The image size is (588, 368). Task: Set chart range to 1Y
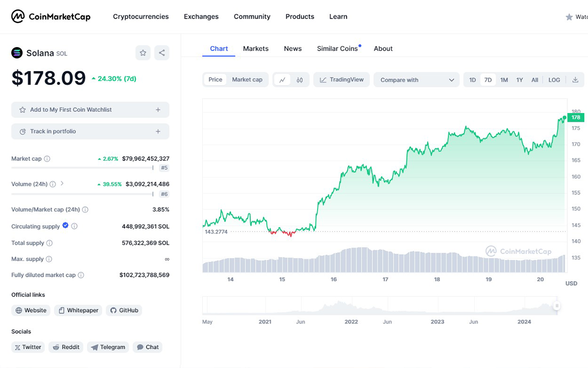click(519, 80)
